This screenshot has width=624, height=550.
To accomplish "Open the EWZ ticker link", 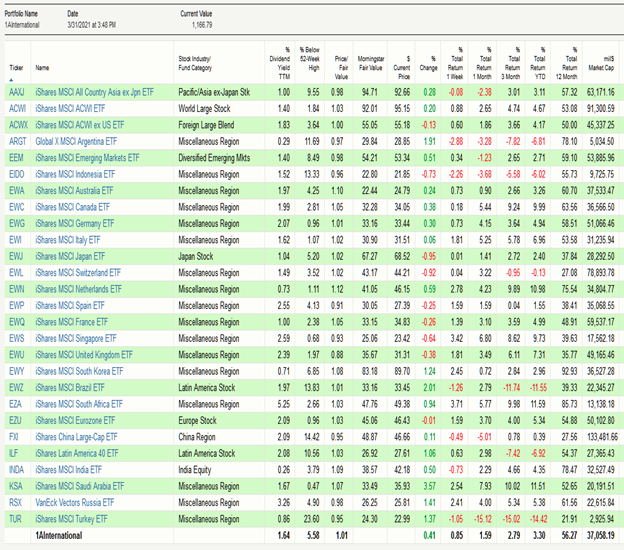I will (x=17, y=388).
